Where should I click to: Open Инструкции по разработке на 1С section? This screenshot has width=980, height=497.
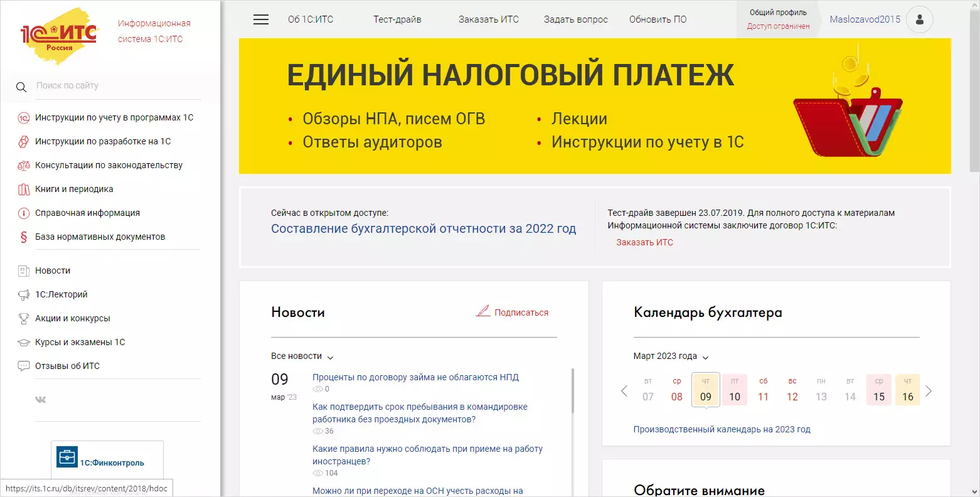tap(103, 142)
